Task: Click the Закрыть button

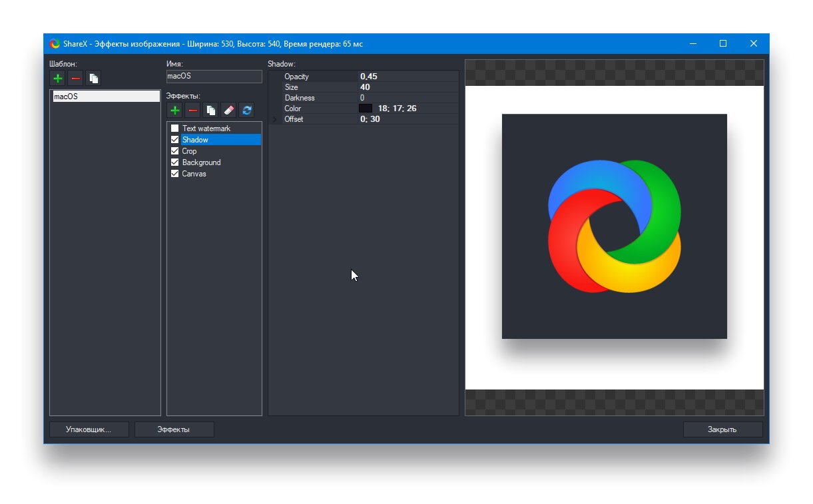Action: (722, 429)
